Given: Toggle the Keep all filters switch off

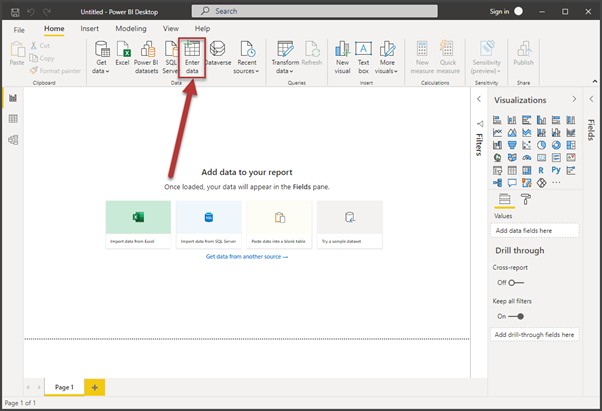Looking at the screenshot, I should [x=516, y=316].
